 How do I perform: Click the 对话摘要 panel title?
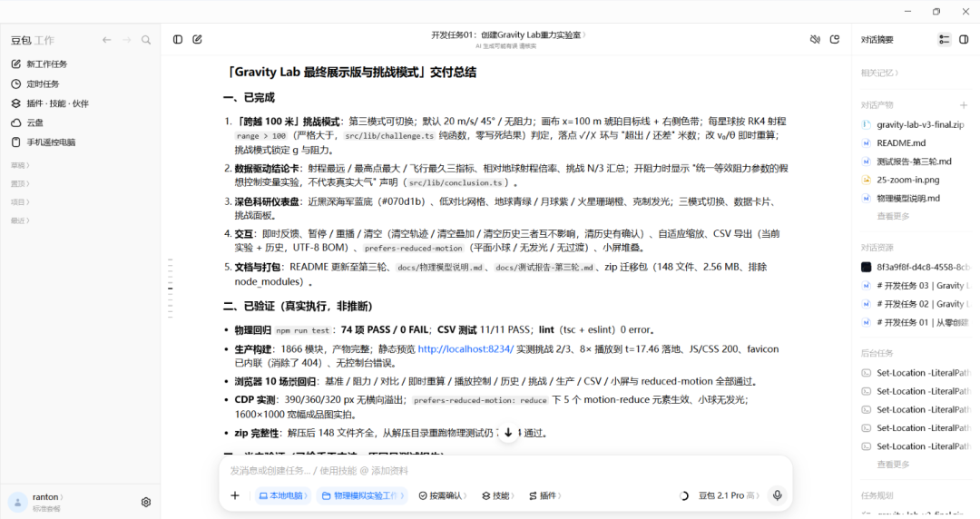pos(877,39)
